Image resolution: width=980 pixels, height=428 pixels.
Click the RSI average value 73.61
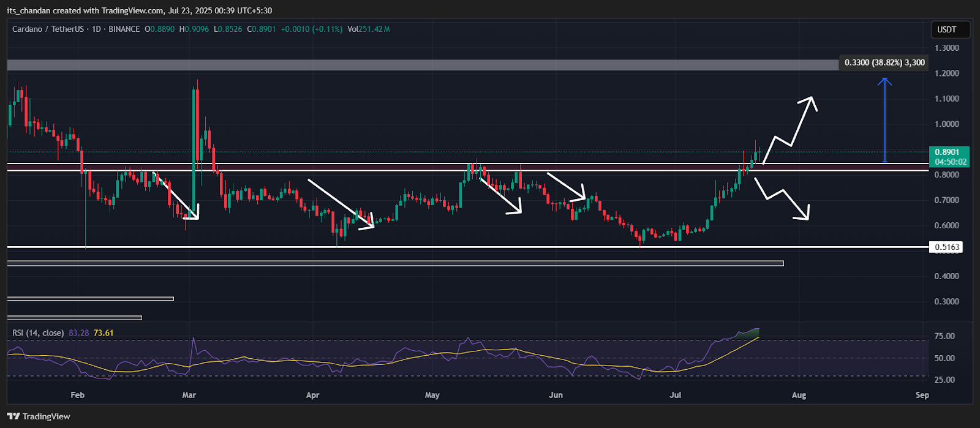coord(104,333)
